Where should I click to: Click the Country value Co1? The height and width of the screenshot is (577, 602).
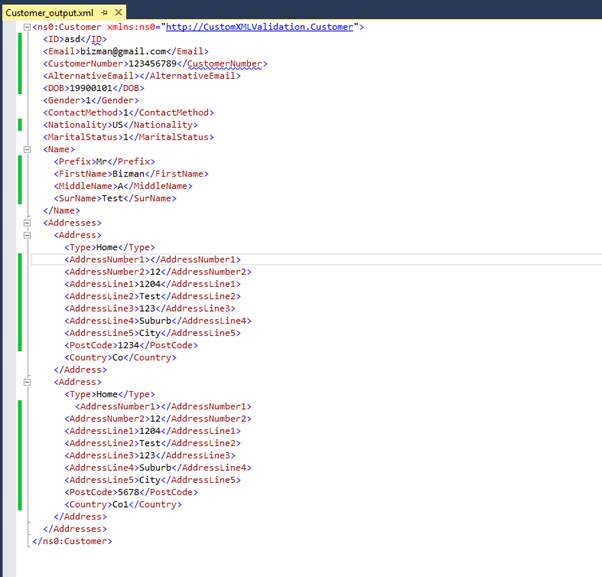point(121,504)
